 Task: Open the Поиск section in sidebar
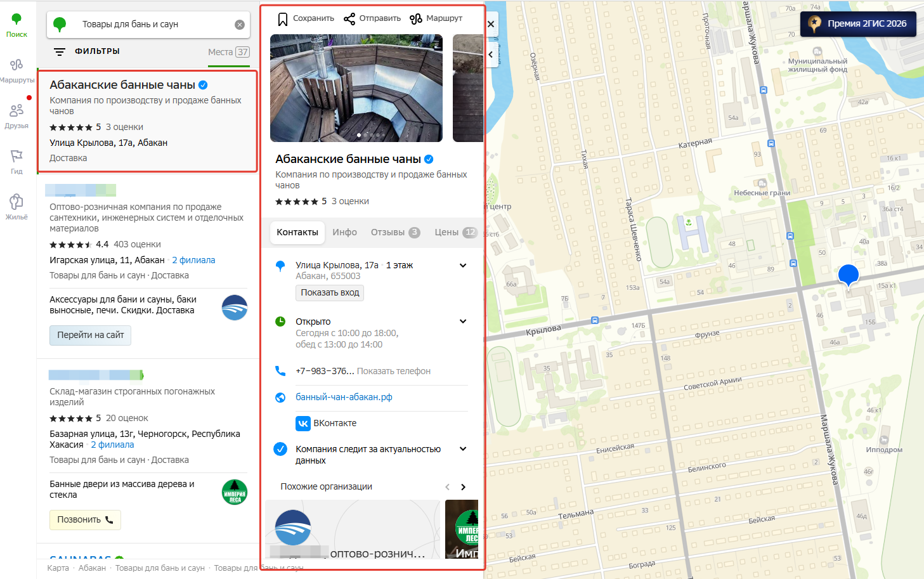click(x=16, y=25)
